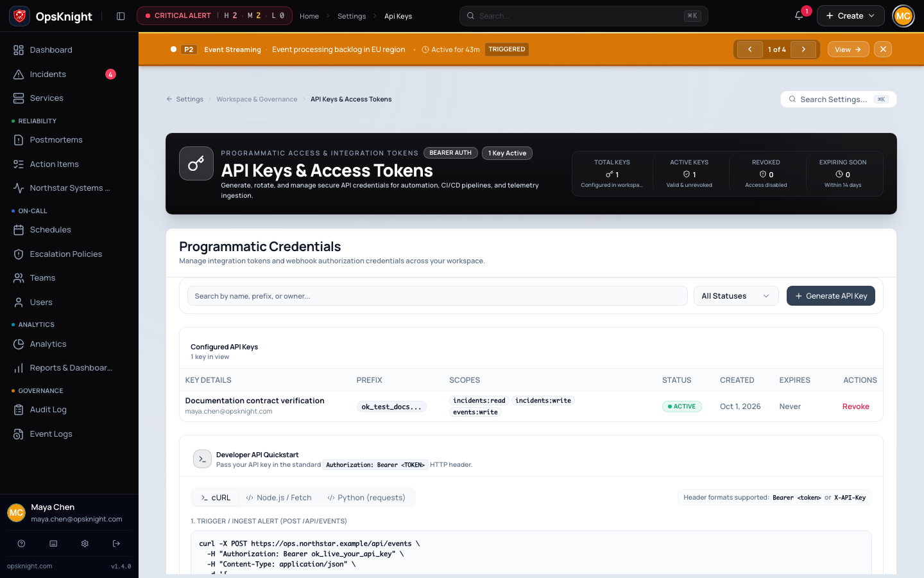Image resolution: width=924 pixels, height=578 pixels.
Task: Open Schedules in sidebar
Action: pos(69,230)
